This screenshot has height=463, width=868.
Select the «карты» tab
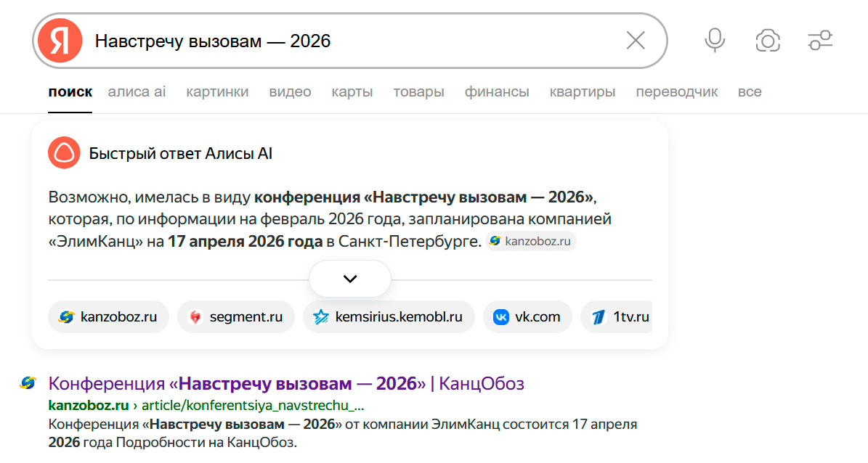(352, 92)
